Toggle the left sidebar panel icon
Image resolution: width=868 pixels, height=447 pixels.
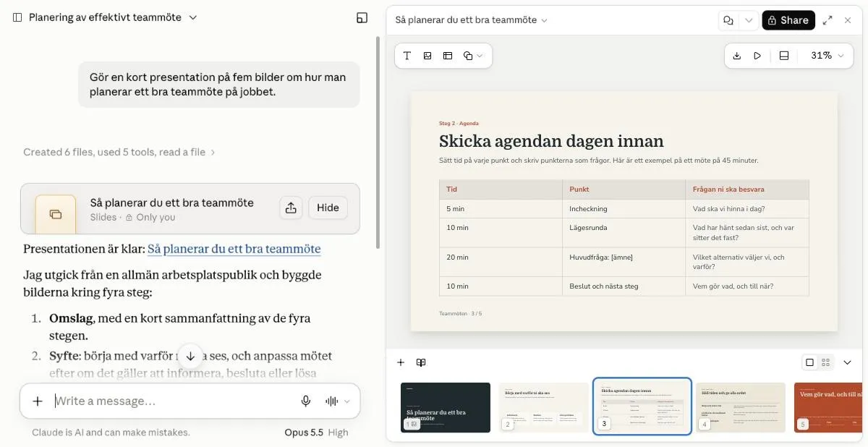17,17
